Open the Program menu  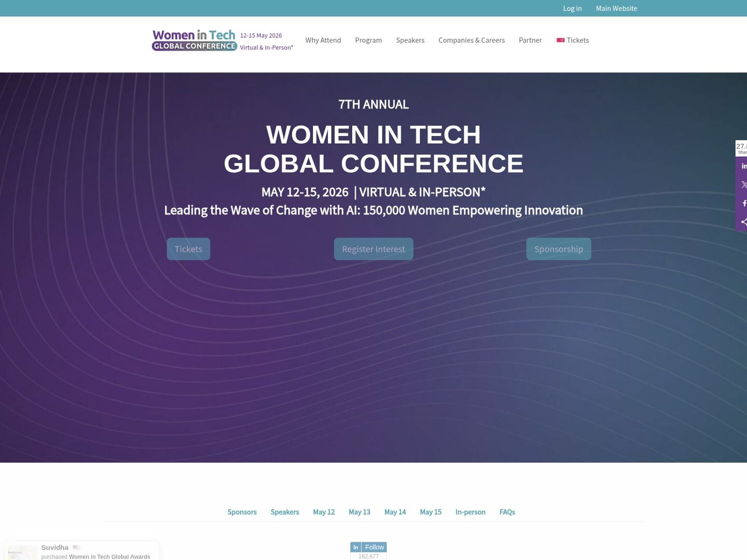(x=368, y=40)
